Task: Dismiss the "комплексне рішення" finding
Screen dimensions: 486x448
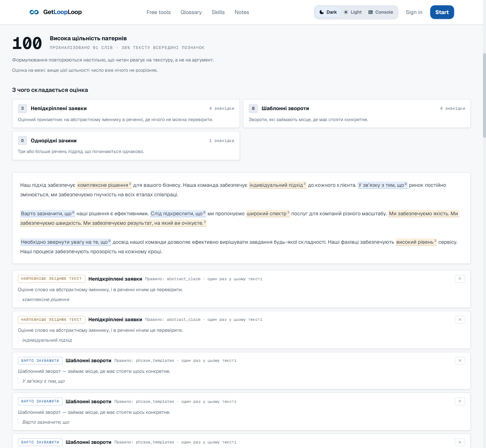Action: coord(460,279)
